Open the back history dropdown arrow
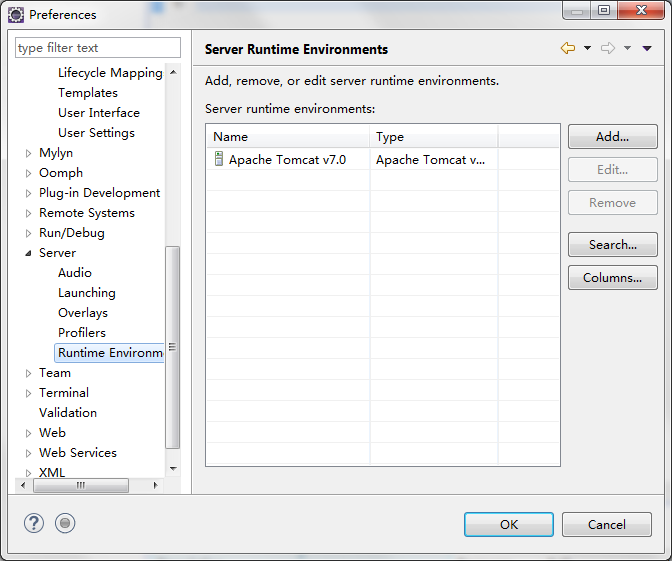This screenshot has width=672, height=561. [588, 48]
